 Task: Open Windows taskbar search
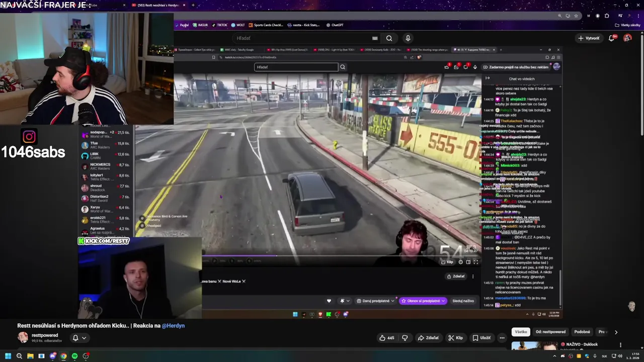click(19, 356)
